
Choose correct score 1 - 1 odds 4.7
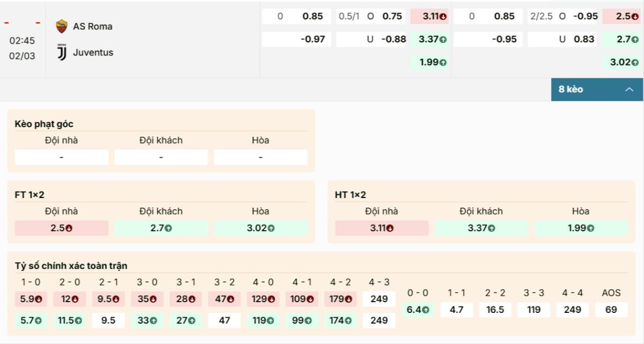click(x=456, y=310)
